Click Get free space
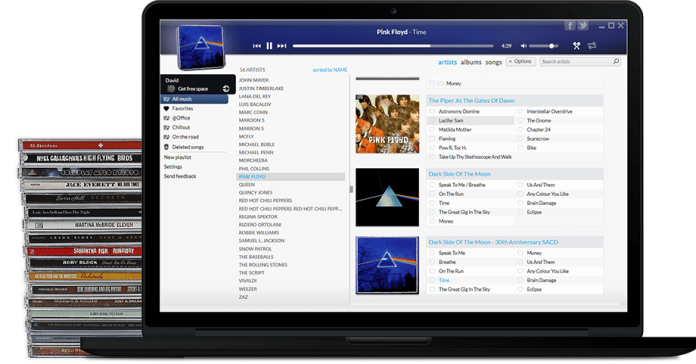The width and height of the screenshot is (696, 364). point(193,89)
